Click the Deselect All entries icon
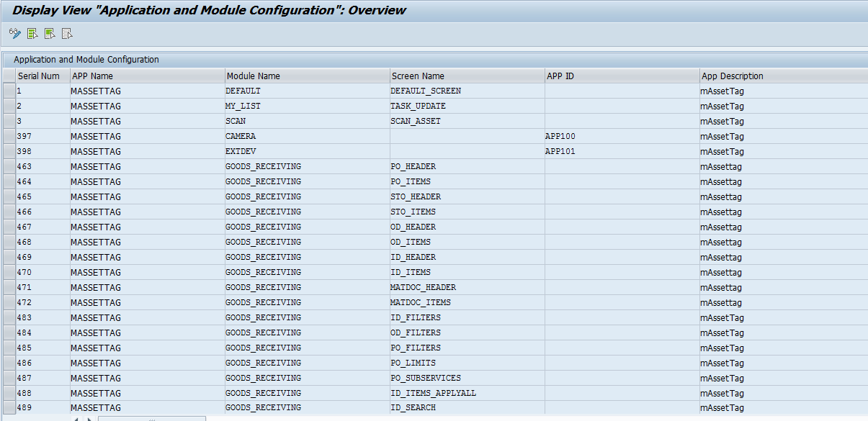Viewport: 868px width, 421px height. click(66, 33)
